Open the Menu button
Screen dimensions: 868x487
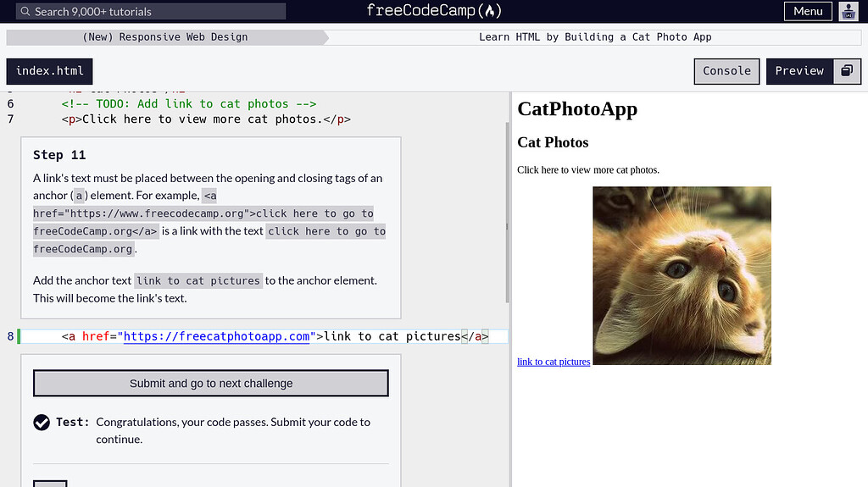[808, 11]
